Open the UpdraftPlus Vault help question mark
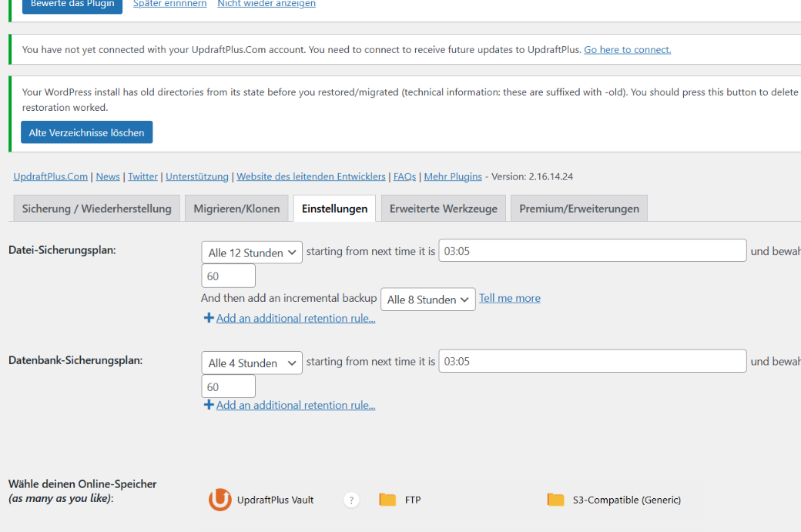 [351, 500]
